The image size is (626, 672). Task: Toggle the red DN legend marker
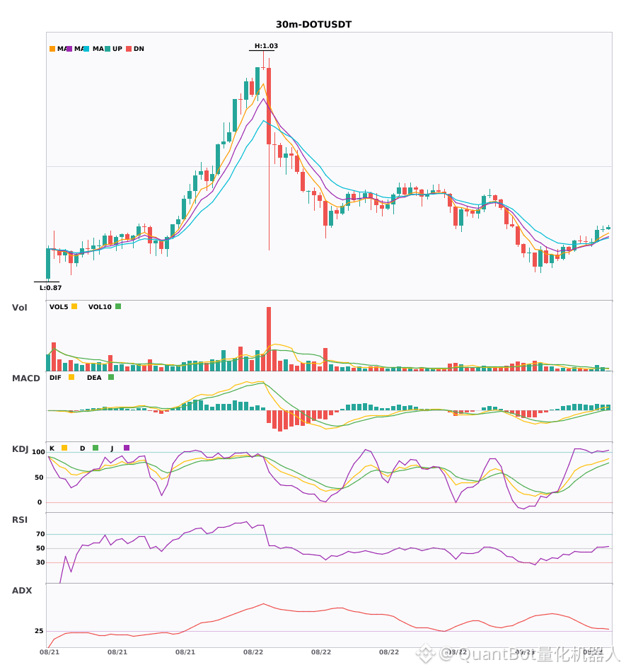129,49
